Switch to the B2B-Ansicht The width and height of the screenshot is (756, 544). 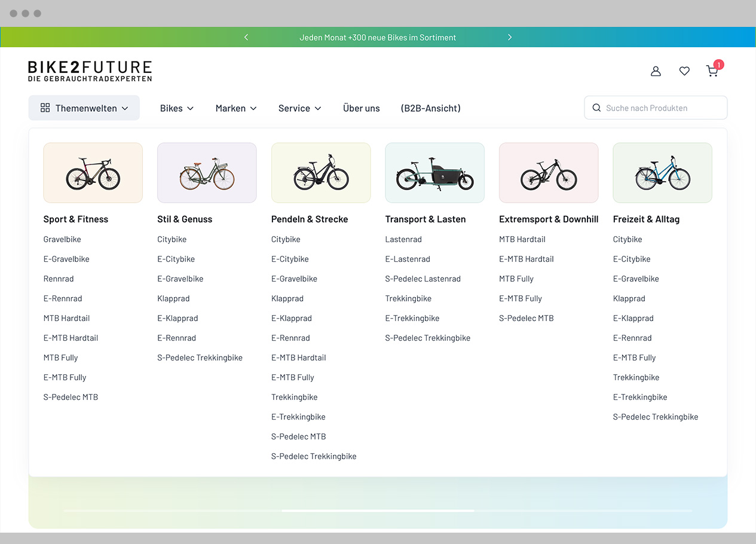tap(430, 108)
